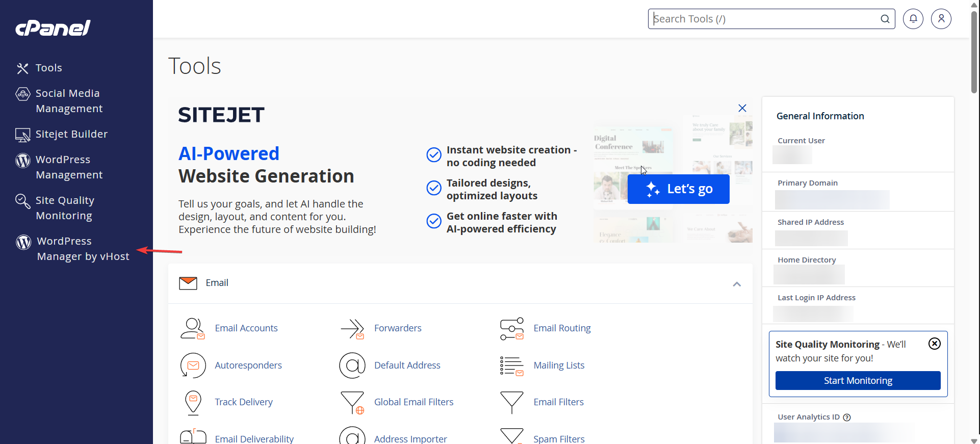Open the Global Email Filters link

coord(414,402)
